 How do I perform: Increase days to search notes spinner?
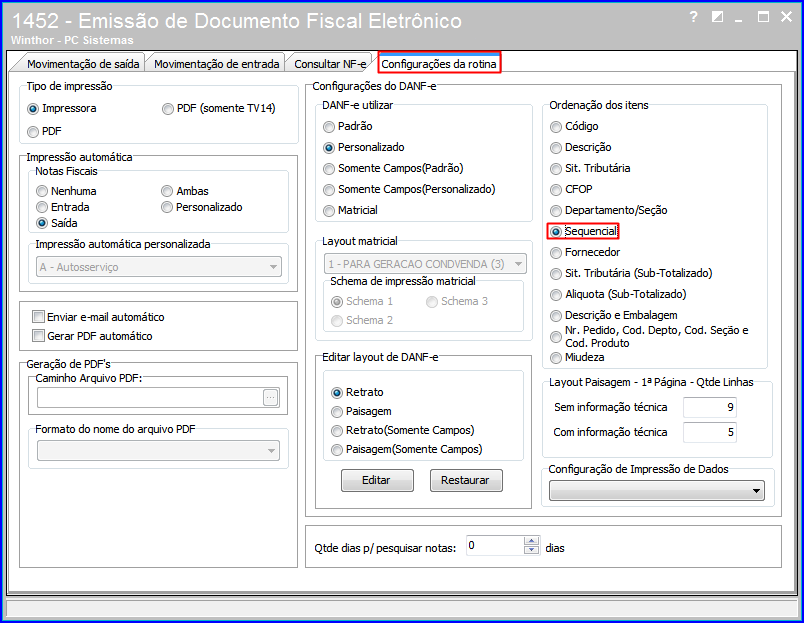click(x=532, y=541)
